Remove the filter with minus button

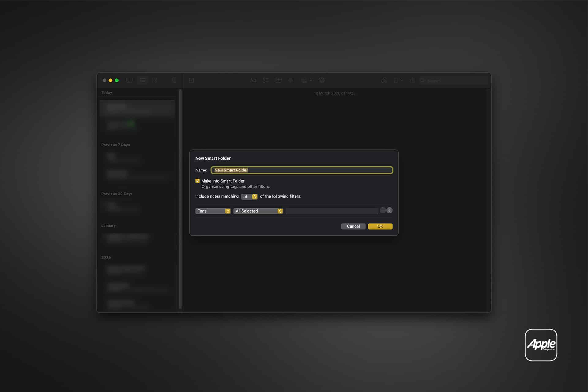coord(383,210)
